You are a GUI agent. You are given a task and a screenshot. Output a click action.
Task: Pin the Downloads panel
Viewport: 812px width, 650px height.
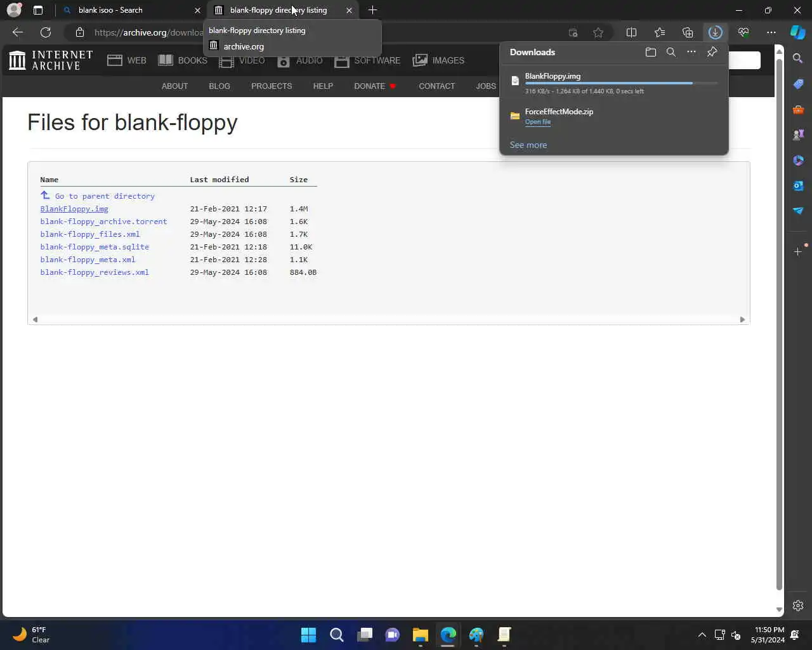(x=712, y=52)
